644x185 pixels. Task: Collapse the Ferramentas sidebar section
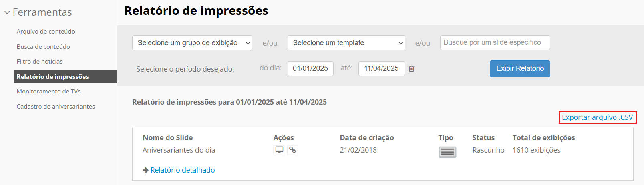(x=7, y=12)
